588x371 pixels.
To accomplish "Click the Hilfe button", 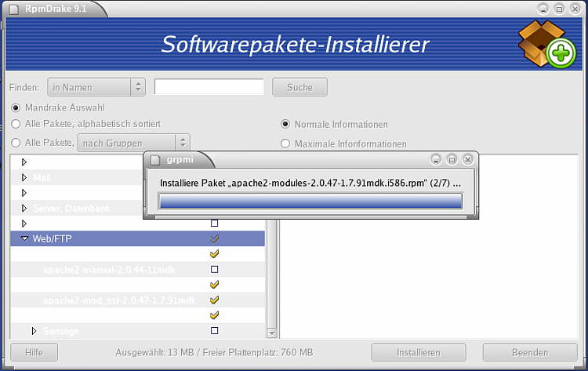I will pyautogui.click(x=34, y=352).
